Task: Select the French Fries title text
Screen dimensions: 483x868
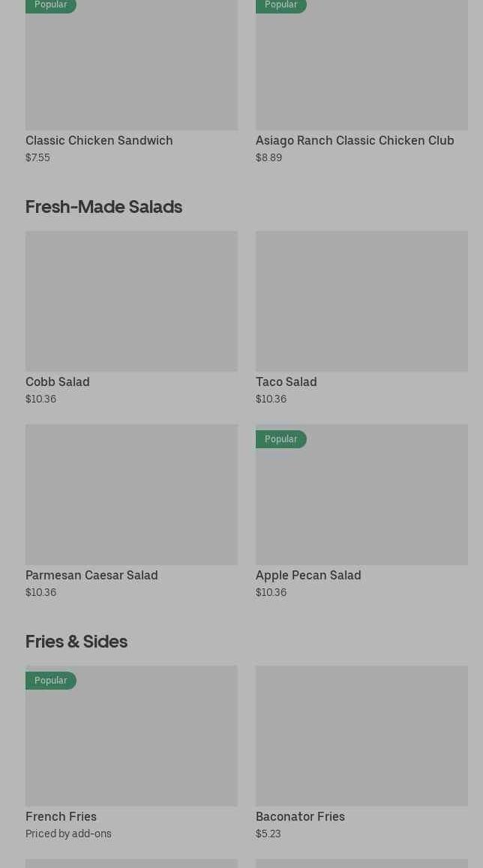Action: [x=61, y=816]
